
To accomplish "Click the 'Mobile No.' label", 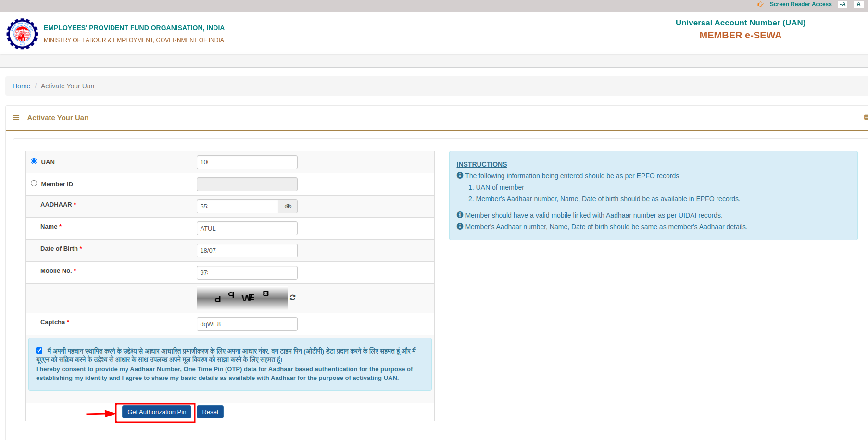I will point(56,271).
